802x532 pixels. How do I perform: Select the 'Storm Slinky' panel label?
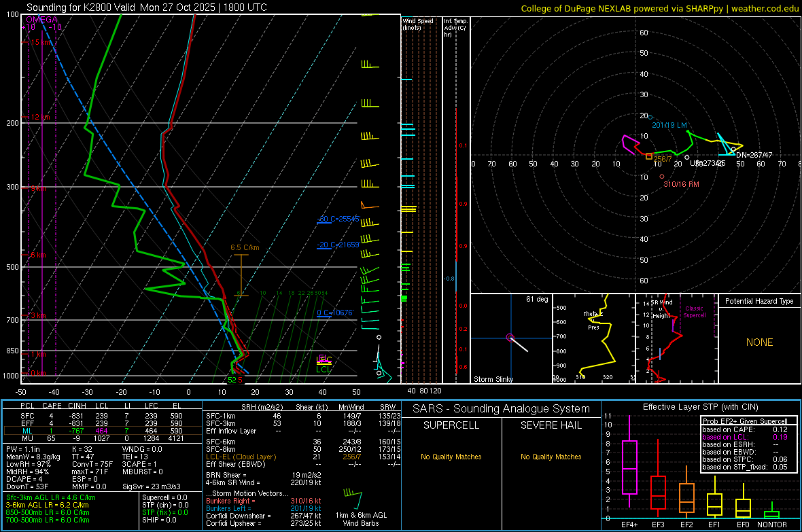point(493,379)
